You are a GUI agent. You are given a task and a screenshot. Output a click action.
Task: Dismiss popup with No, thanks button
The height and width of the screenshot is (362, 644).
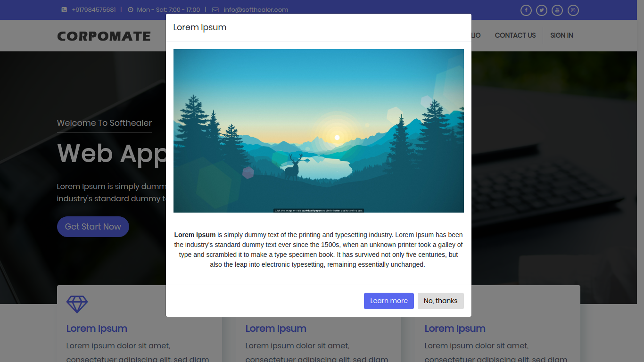click(x=441, y=301)
